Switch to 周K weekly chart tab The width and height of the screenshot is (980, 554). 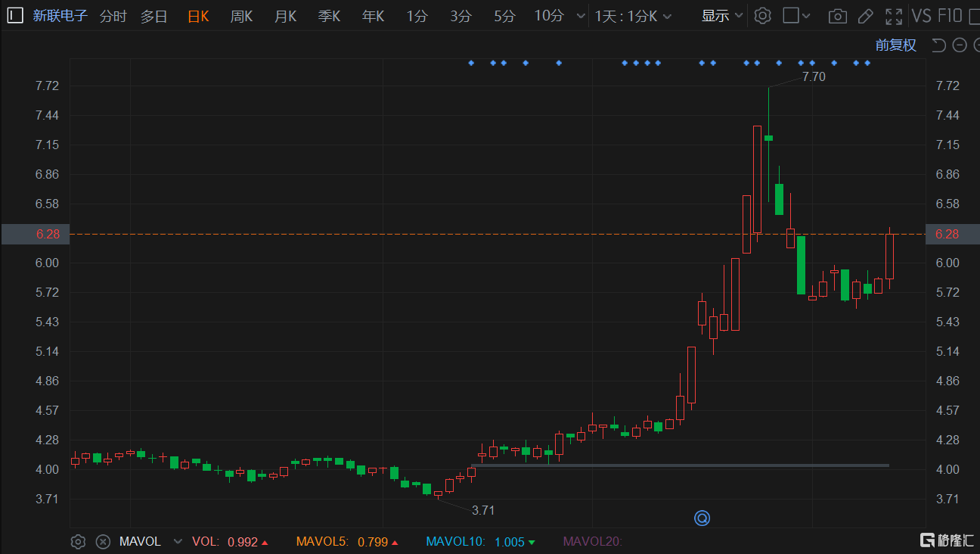[x=241, y=16]
